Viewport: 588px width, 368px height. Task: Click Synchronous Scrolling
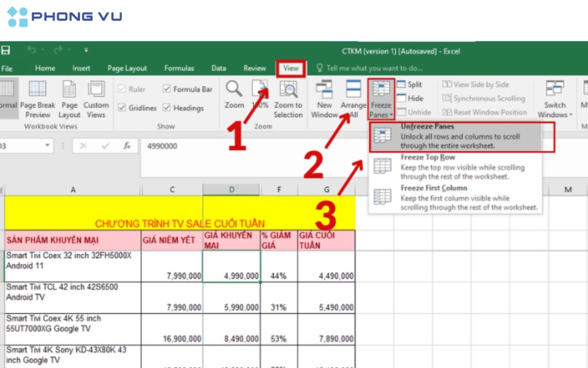483,98
